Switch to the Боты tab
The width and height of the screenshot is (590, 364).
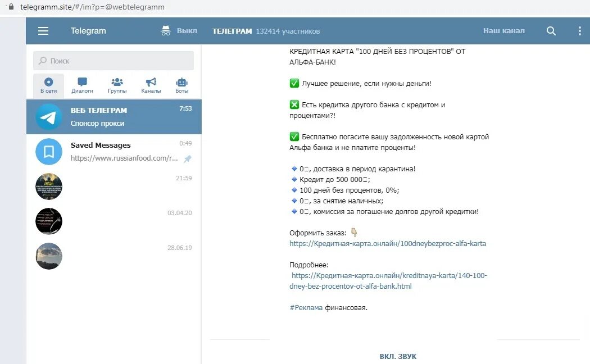(181, 85)
